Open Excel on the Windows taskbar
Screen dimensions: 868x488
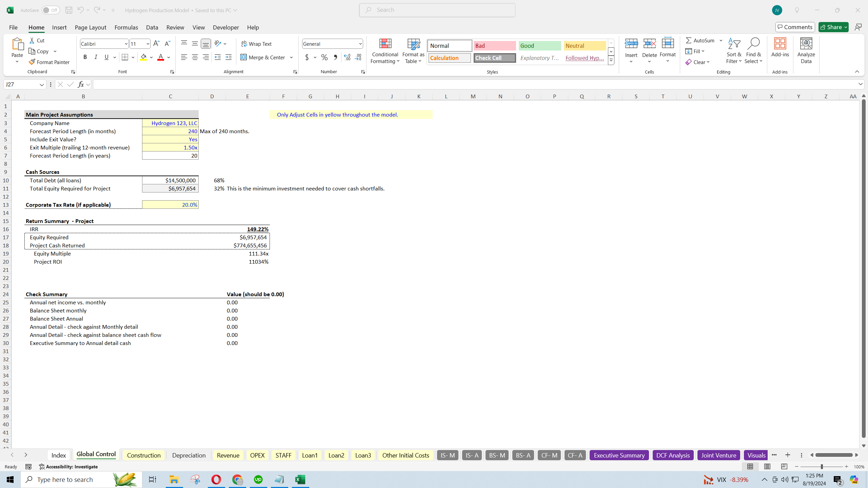pyautogui.click(x=300, y=480)
